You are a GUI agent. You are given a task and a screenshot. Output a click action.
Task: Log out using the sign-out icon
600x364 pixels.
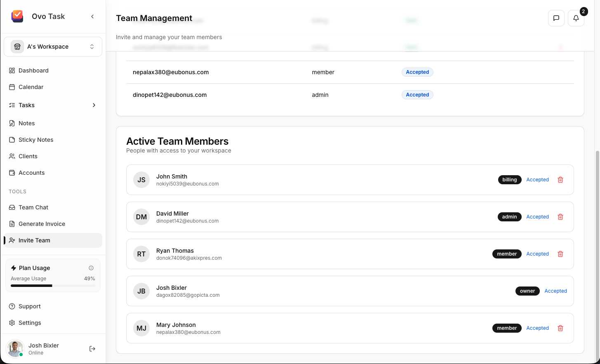(x=92, y=348)
